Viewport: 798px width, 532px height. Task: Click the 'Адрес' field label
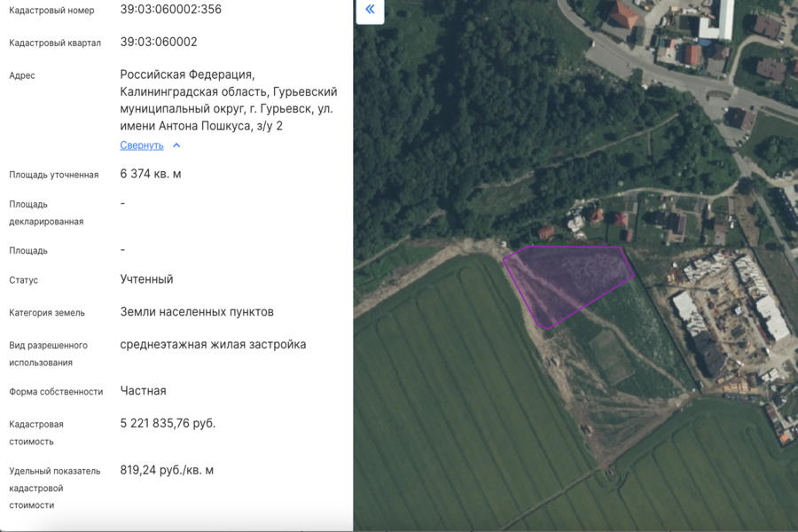[x=22, y=75]
